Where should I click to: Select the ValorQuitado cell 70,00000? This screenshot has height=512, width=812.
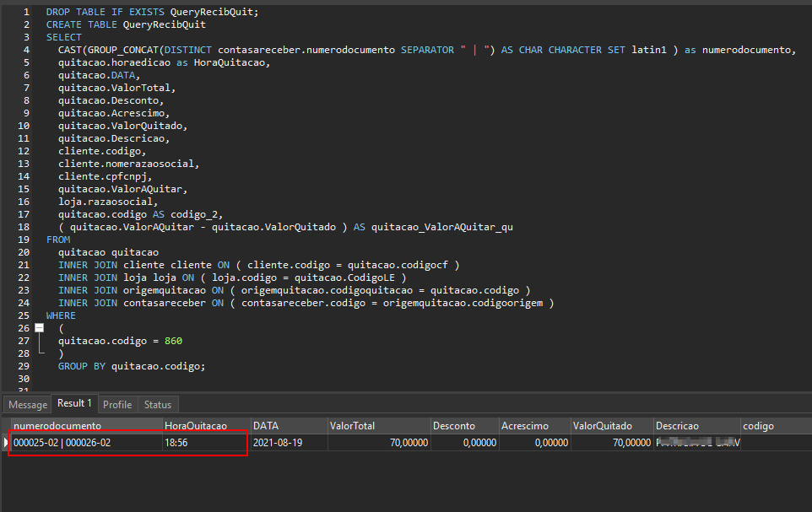pos(612,443)
